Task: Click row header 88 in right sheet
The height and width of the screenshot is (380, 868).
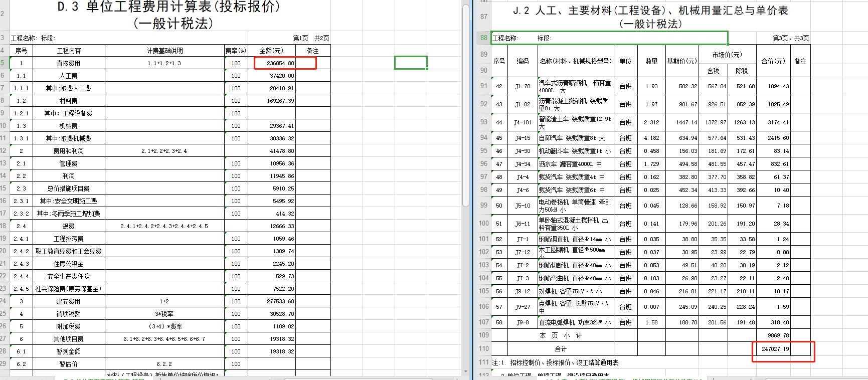Action: coord(483,38)
